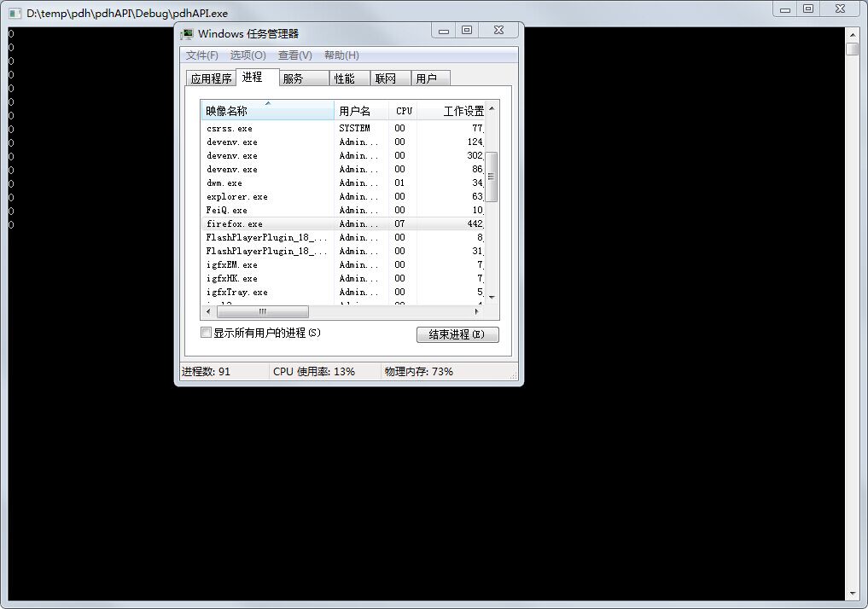Click the Task Manager resize grip
Screen dimensions: 868x609
(x=513, y=375)
